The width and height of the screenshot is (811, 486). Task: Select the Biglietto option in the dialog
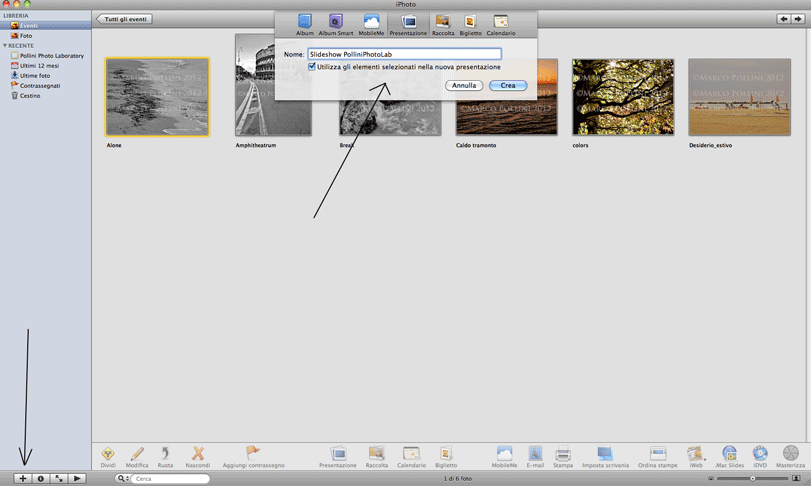click(470, 24)
